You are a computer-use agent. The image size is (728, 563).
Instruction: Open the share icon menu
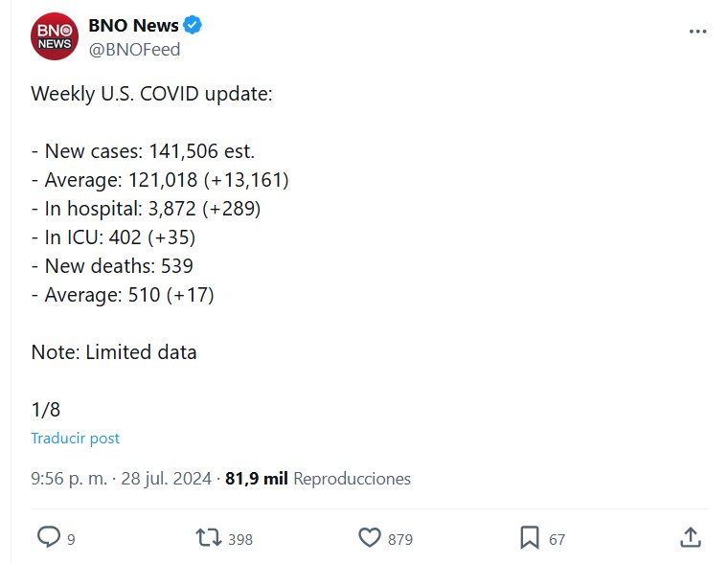[688, 537]
